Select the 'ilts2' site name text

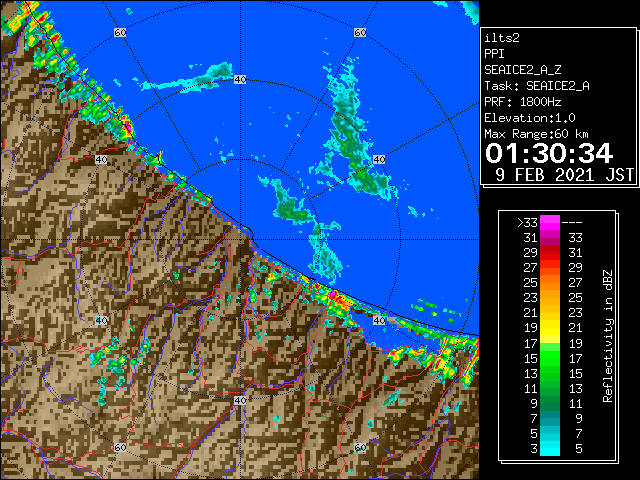tap(502, 38)
